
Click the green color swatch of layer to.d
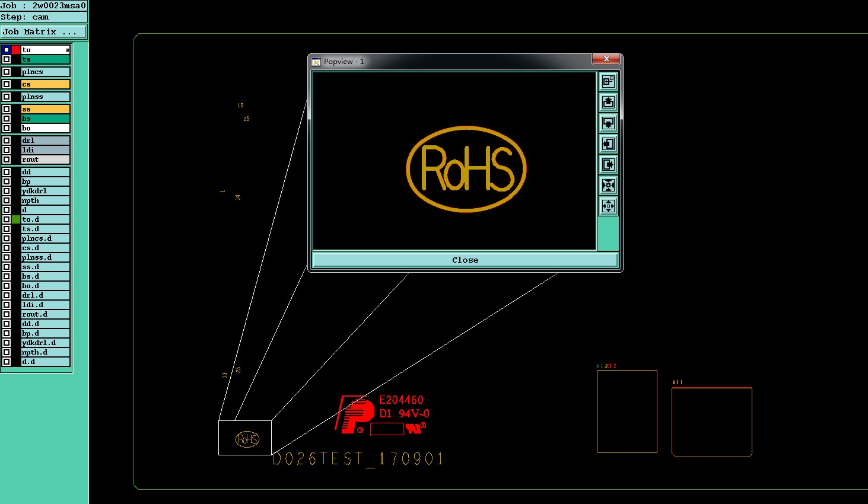pos(16,219)
